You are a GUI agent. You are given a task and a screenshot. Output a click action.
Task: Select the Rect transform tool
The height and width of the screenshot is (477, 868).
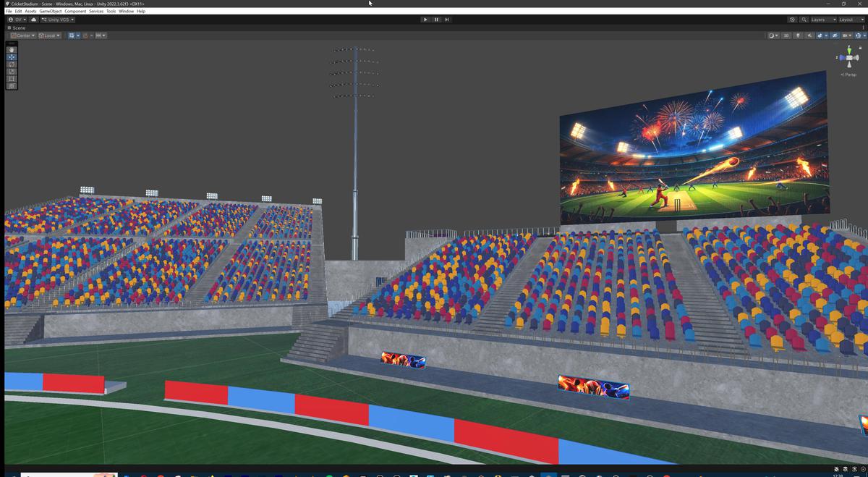pyautogui.click(x=12, y=79)
